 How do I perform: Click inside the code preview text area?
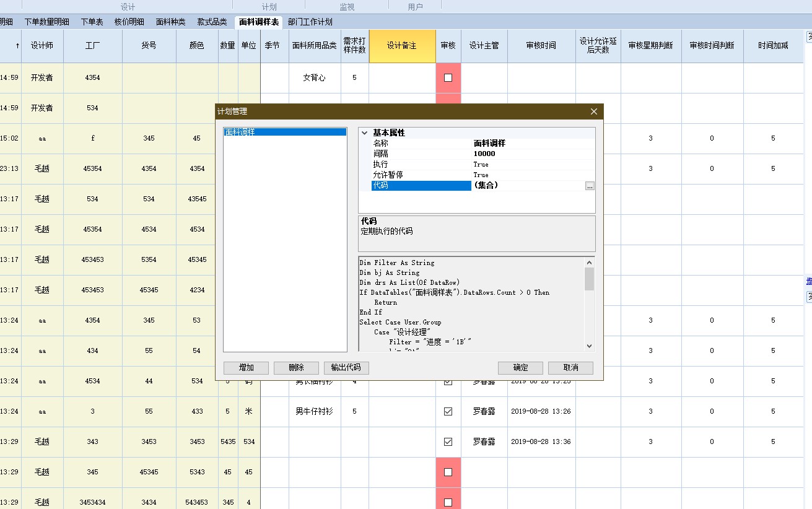pyautogui.click(x=471, y=304)
